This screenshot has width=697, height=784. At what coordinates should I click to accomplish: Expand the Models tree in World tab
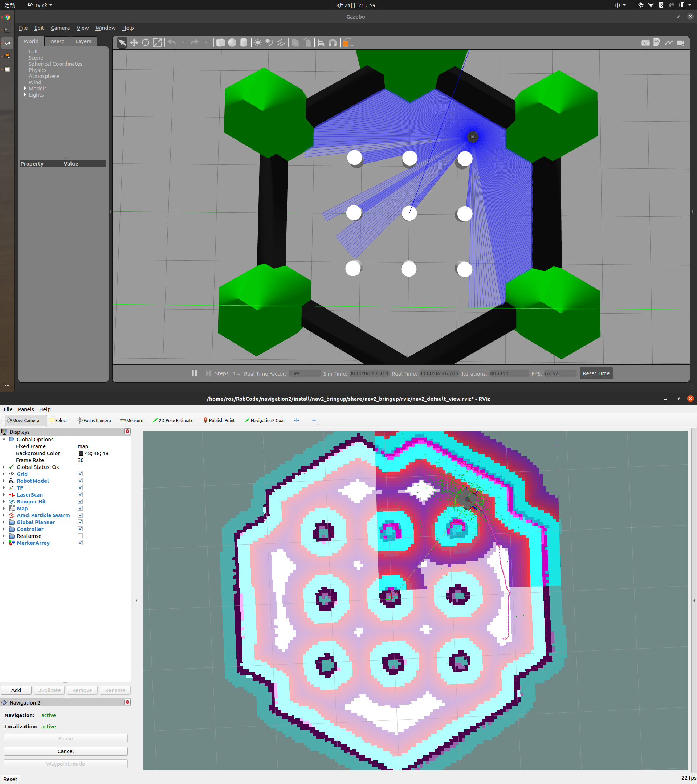pos(25,89)
